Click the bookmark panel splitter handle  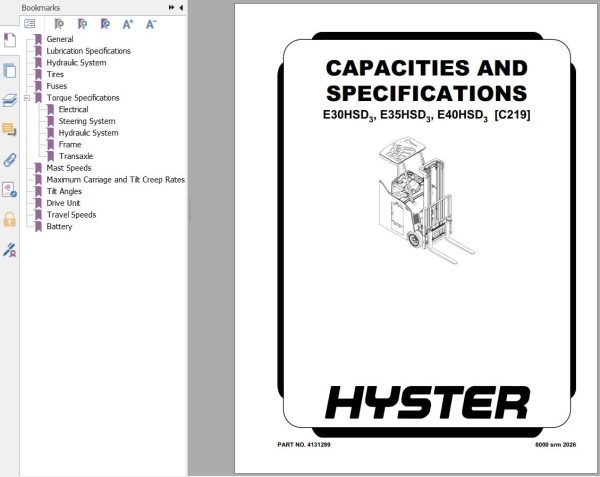[x=189, y=210]
